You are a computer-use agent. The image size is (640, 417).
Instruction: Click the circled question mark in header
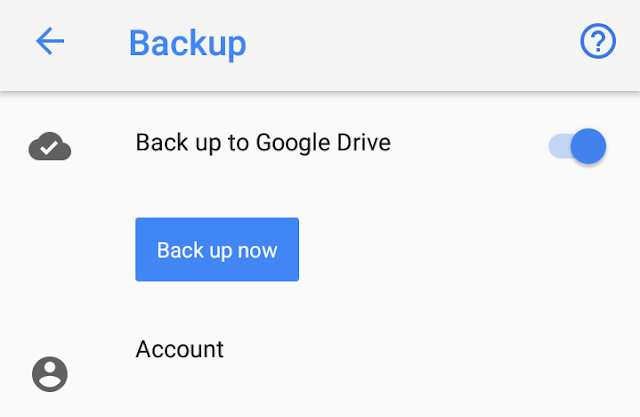pos(598,41)
